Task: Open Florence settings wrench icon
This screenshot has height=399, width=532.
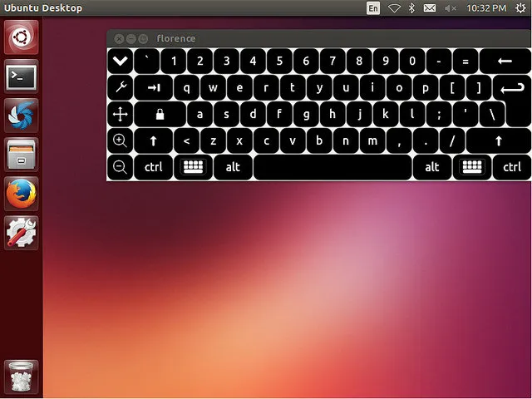Action: [x=120, y=87]
